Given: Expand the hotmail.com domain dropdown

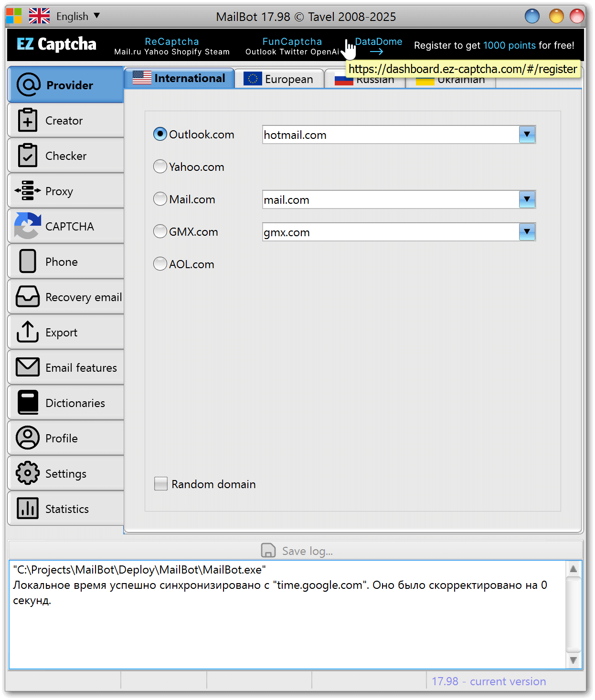Looking at the screenshot, I should pos(527,135).
